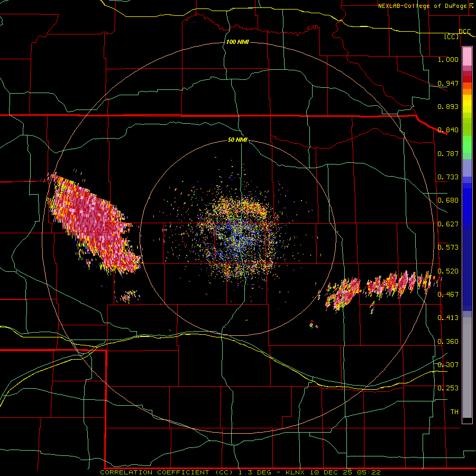This screenshot has height=476, width=476.
Task: Click the 0.467 scale value
Action: tap(448, 294)
